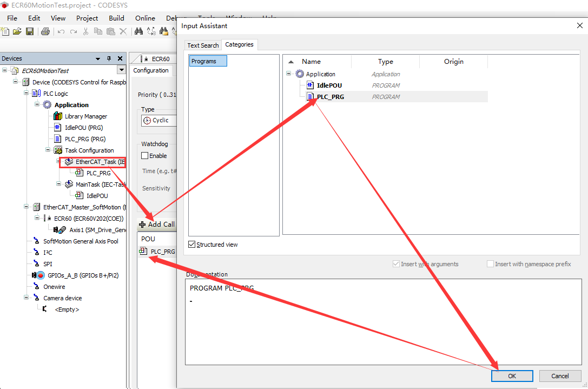Collapse Application in Input Assistant list
This screenshot has height=389, width=588.
coord(289,74)
